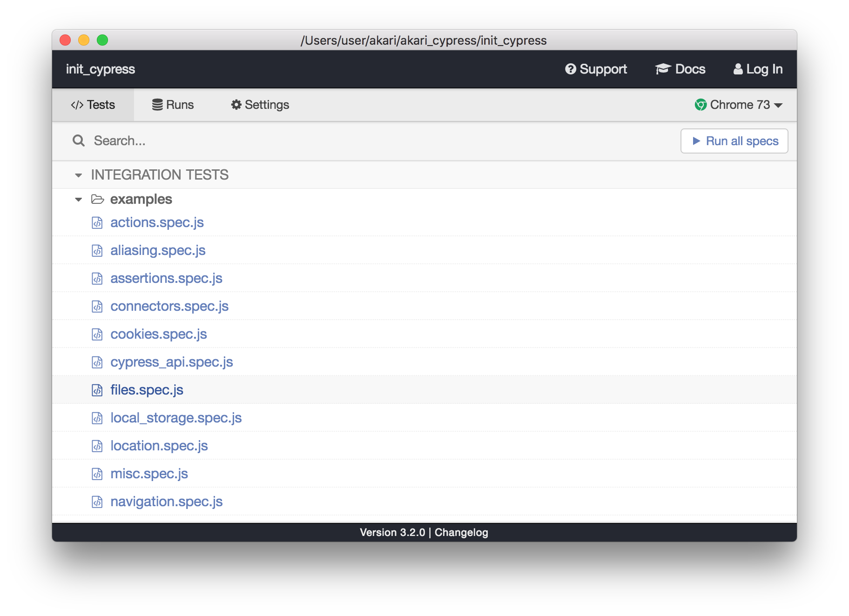849x616 pixels.
Task: Click the Settings gear icon
Action: pyautogui.click(x=236, y=105)
